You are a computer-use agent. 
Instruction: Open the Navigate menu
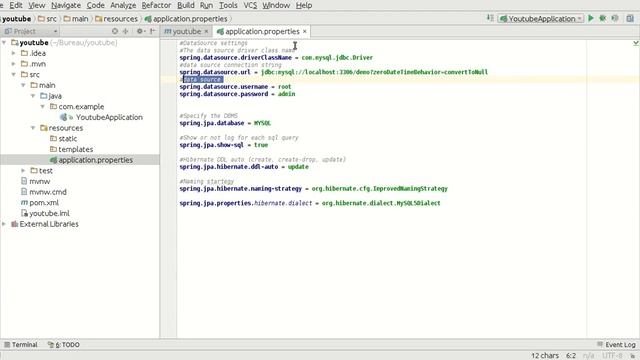point(66,5)
